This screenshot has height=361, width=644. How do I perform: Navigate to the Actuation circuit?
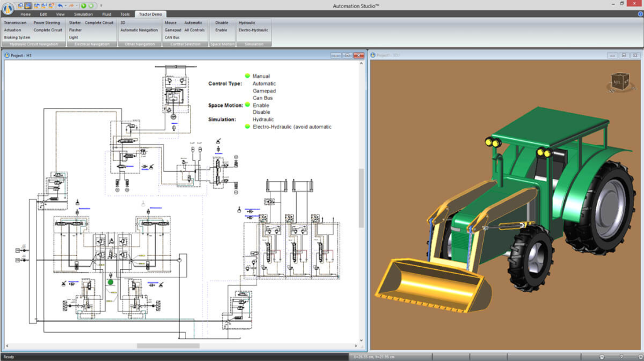click(x=13, y=30)
